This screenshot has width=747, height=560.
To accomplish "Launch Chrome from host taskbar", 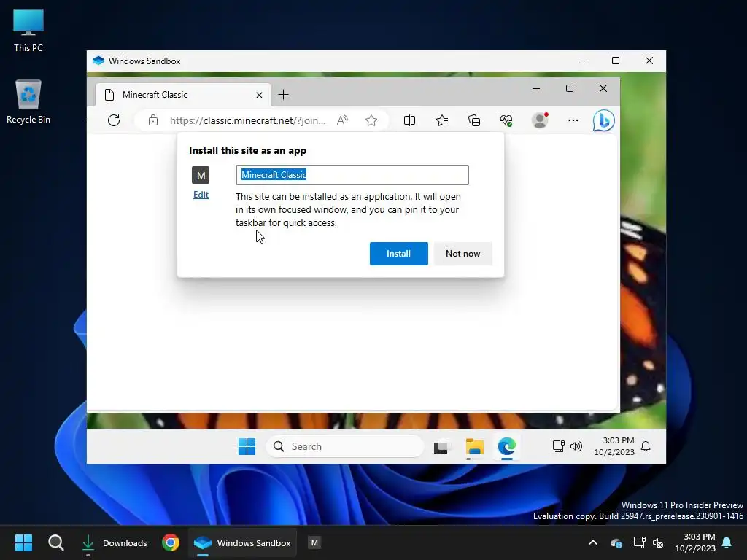I will pos(171,542).
